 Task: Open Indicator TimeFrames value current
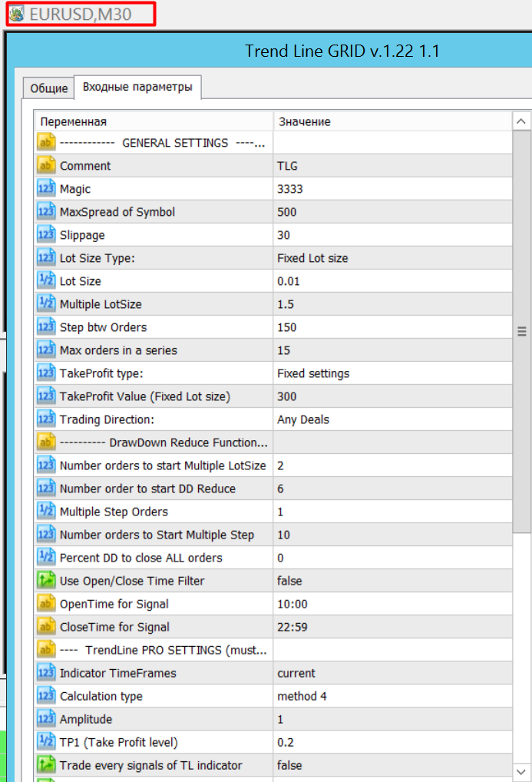[392, 673]
